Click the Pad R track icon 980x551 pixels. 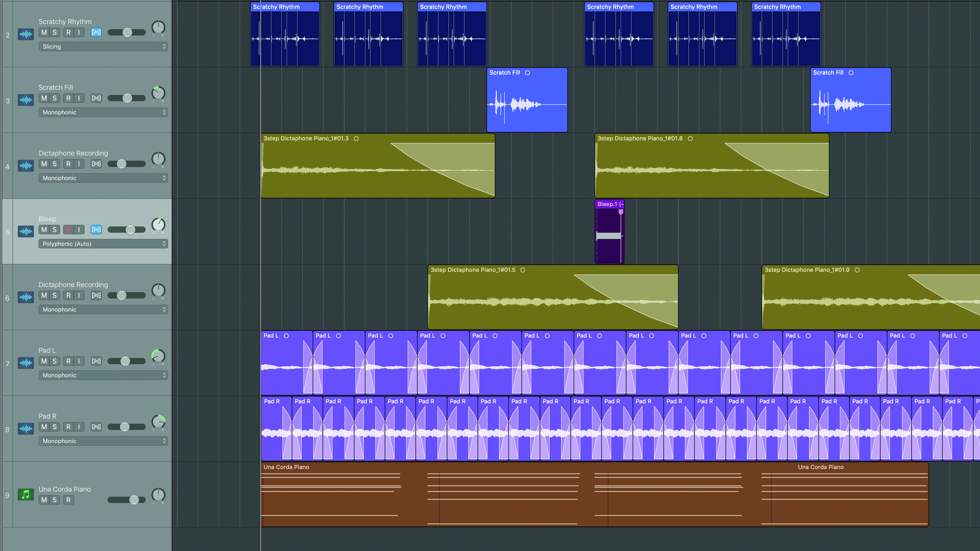click(x=26, y=429)
